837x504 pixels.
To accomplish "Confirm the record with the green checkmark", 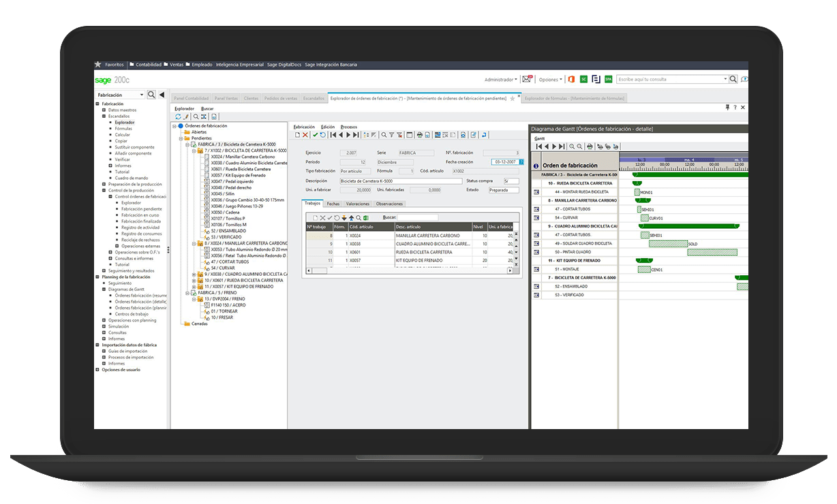I will 315,134.
